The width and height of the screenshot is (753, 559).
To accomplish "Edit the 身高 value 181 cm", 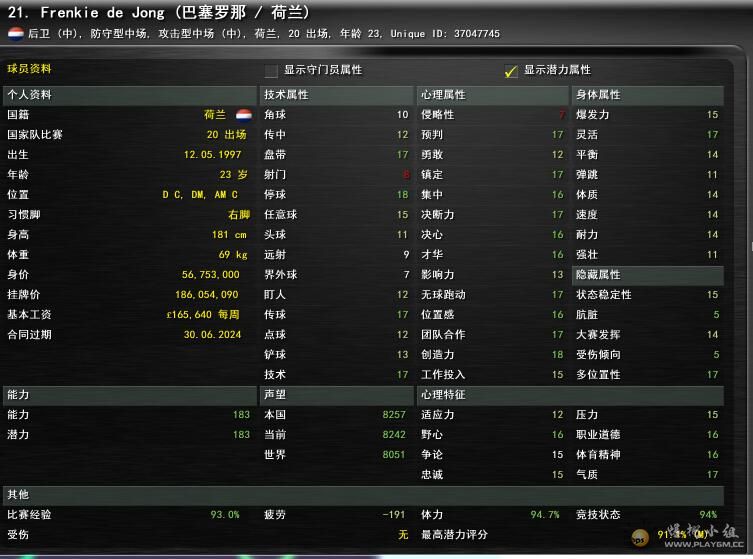I will tap(229, 235).
